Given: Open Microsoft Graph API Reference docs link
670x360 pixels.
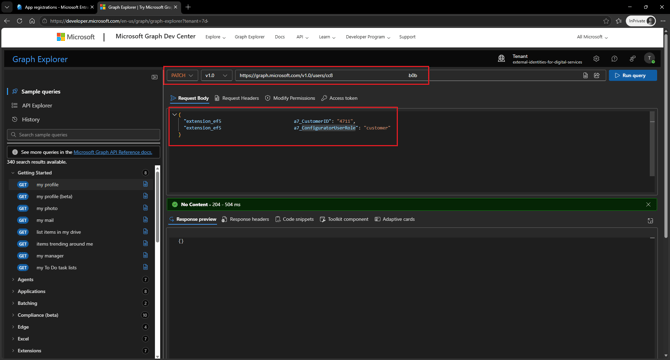Looking at the screenshot, I should point(112,152).
